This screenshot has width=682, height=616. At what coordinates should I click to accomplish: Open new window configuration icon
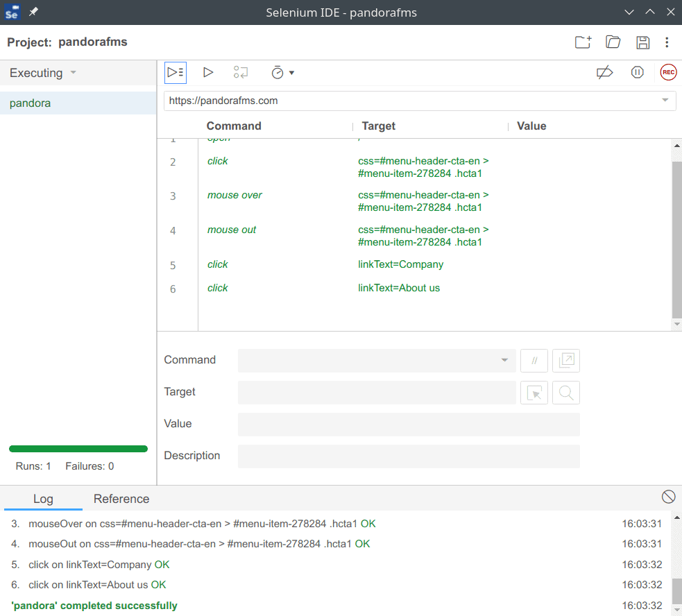pyautogui.click(x=566, y=361)
